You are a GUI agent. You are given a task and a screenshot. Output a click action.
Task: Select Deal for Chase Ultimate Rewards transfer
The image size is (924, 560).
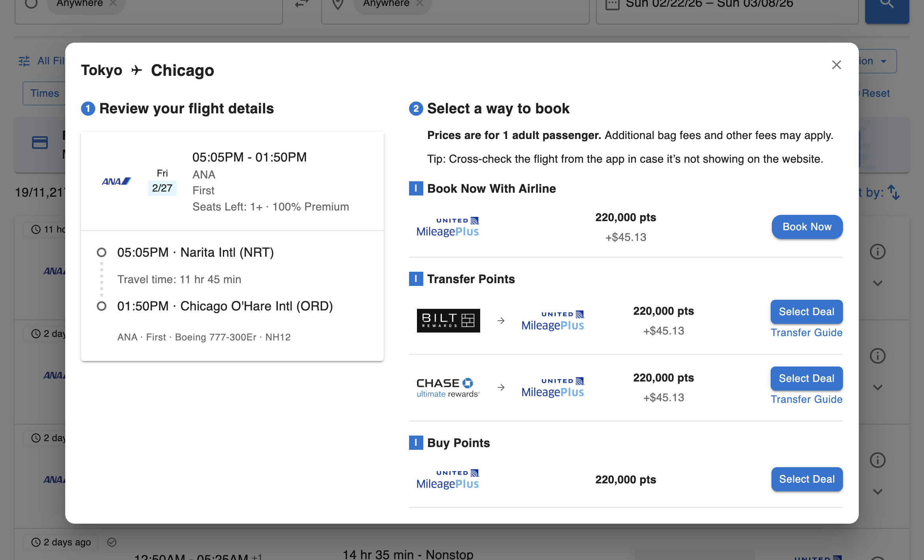point(806,378)
